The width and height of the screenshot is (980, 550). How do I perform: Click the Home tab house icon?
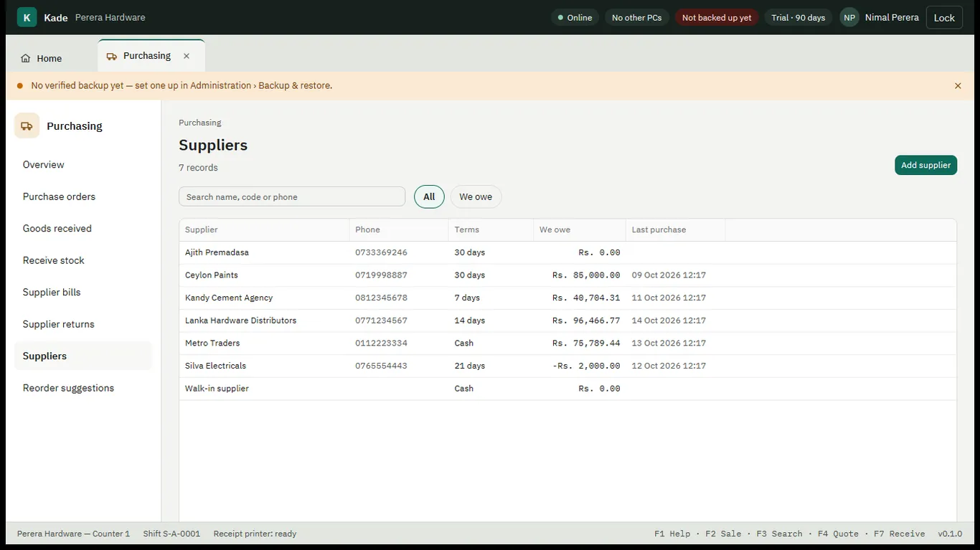(x=26, y=59)
